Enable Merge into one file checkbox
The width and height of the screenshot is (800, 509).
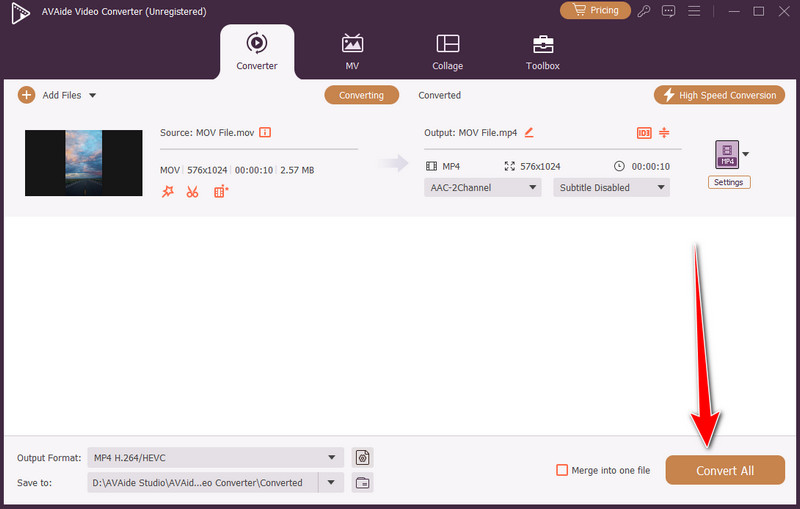pyautogui.click(x=563, y=470)
